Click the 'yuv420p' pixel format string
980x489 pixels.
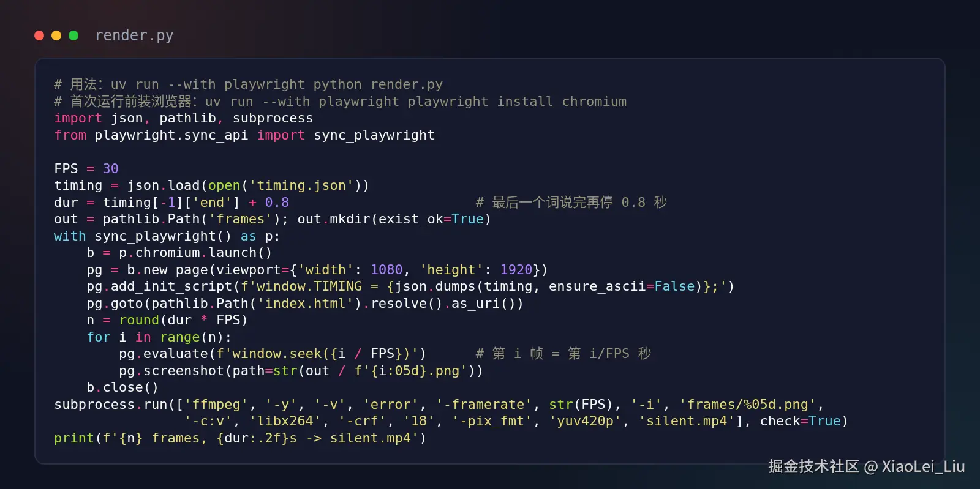(x=585, y=421)
